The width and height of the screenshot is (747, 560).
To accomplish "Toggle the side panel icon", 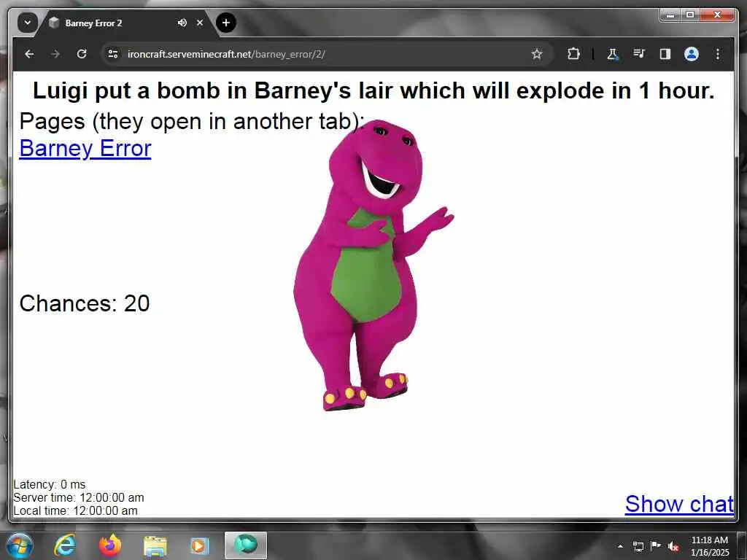I will tap(665, 54).
